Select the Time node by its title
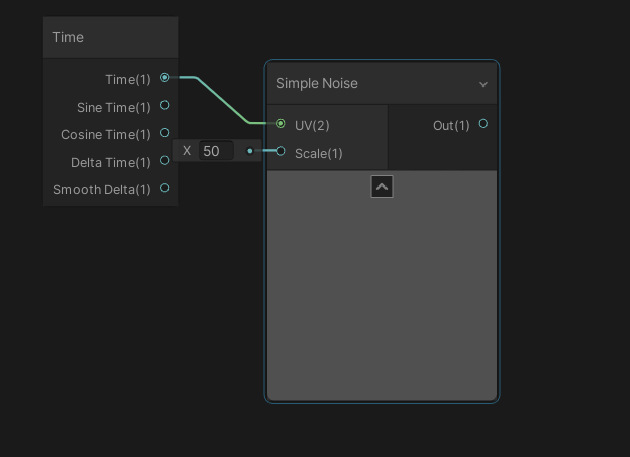Image resolution: width=630 pixels, height=457 pixels. click(68, 37)
